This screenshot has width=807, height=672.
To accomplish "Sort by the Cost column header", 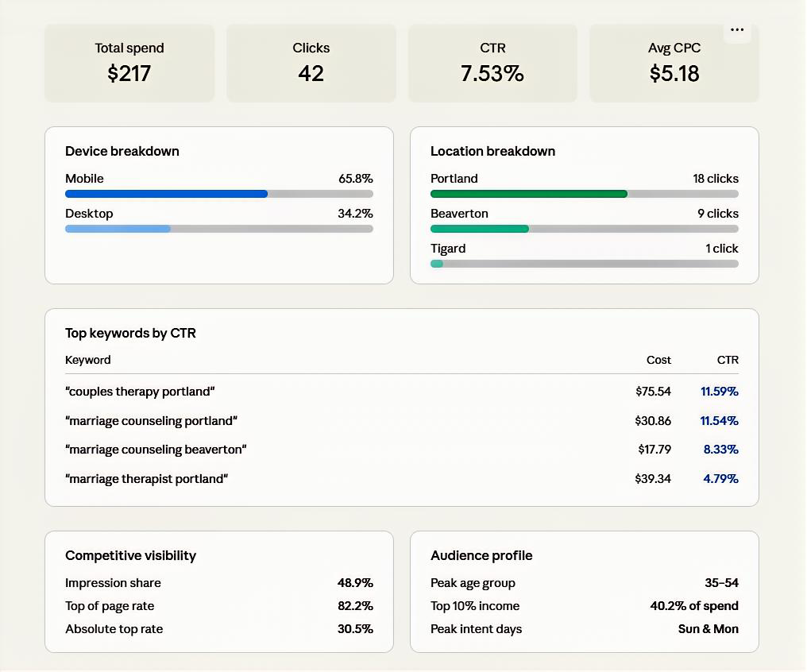I will point(658,360).
